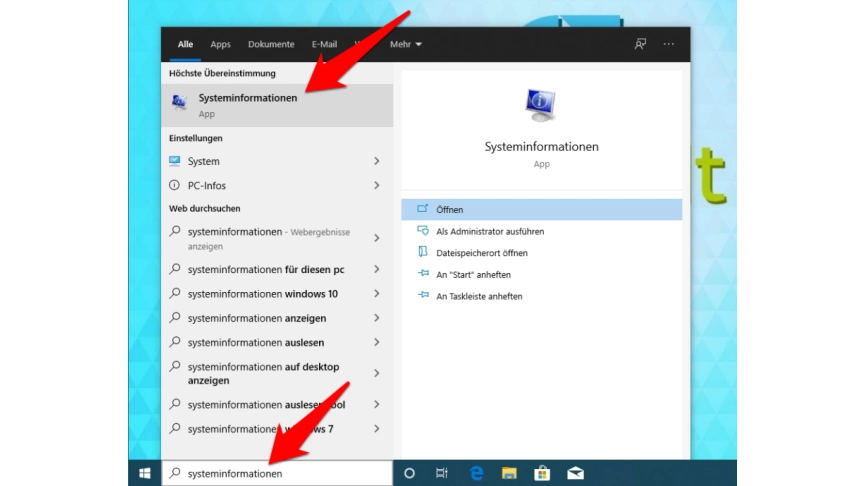This screenshot has width=864, height=486.
Task: Click the Windows Start button
Action: [145, 473]
